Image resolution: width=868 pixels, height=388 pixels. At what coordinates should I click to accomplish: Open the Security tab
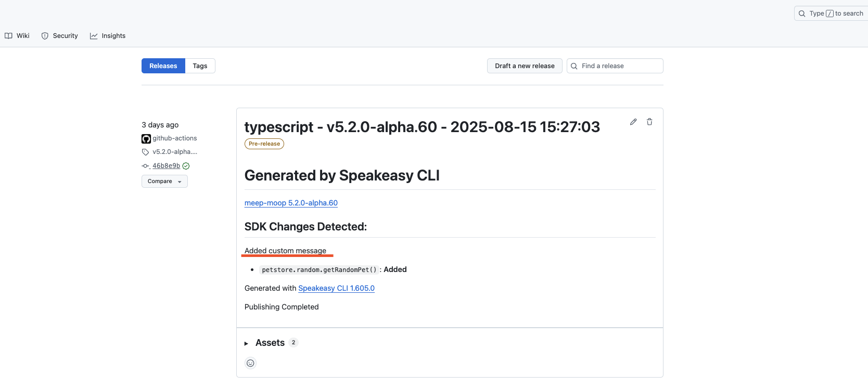(60, 36)
